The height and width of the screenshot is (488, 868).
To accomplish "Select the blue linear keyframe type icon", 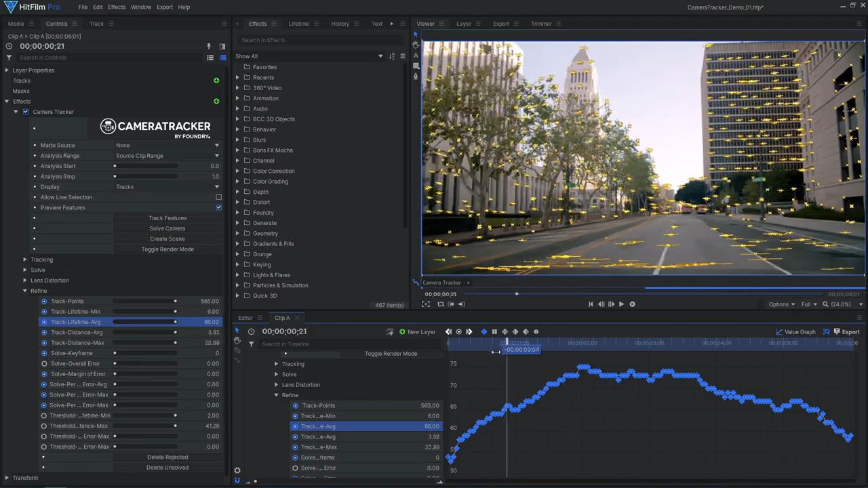I will pyautogui.click(x=484, y=331).
